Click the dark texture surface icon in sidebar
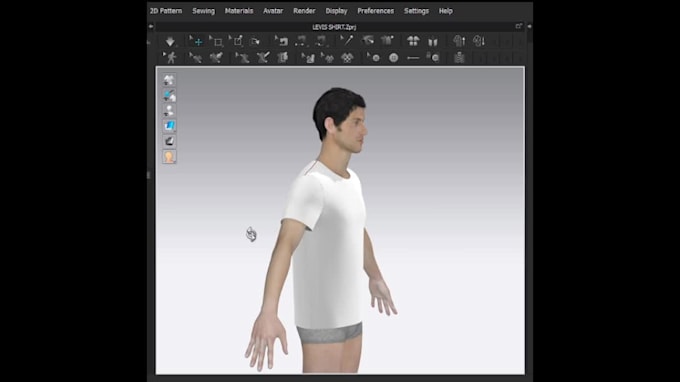680x382 pixels. pyautogui.click(x=169, y=141)
